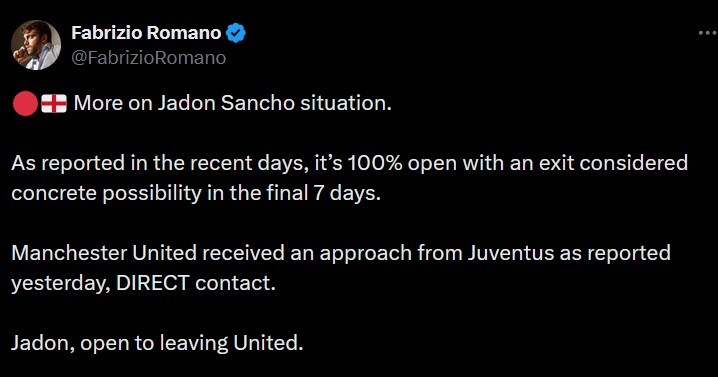Click the words 'concrete possibility'
718x377 pixels.
pos(106,193)
